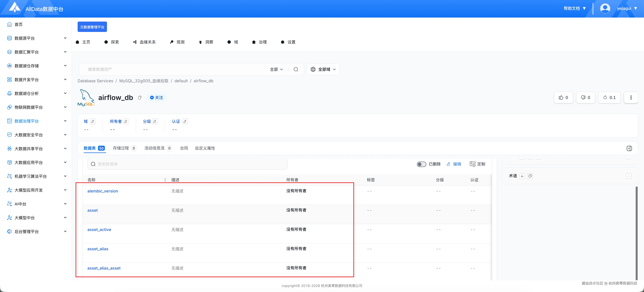
Task: Click the thumbs-down dislike button
Action: tap(585, 98)
